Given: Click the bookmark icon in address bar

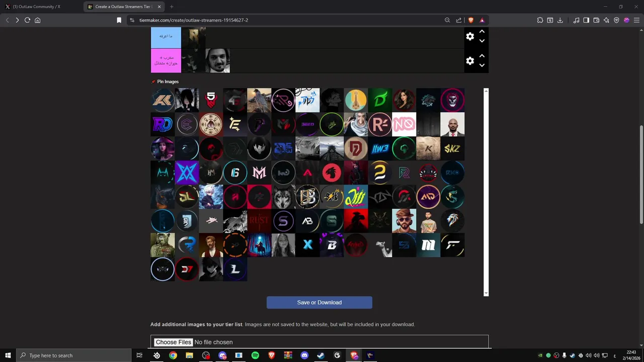Looking at the screenshot, I should click(x=119, y=20).
